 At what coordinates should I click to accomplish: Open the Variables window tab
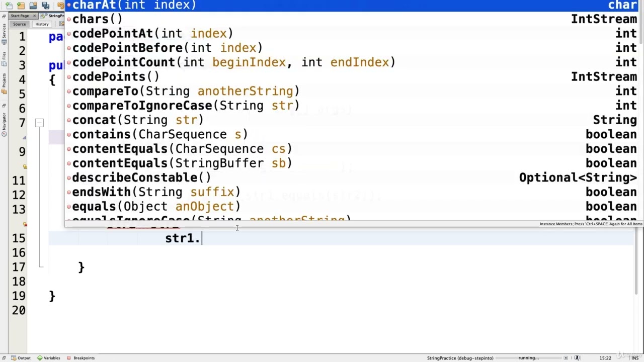[x=49, y=358]
